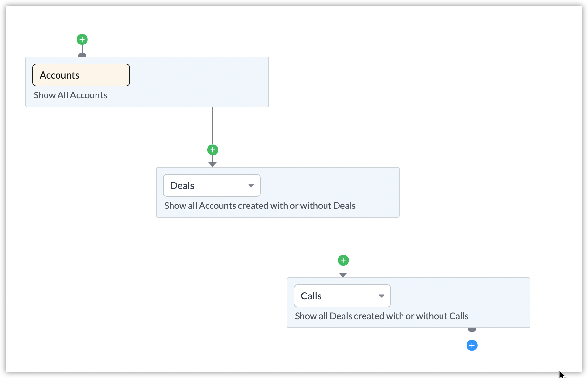
Task: Click "Show all Deals created with or without Calls"
Action: 382,316
